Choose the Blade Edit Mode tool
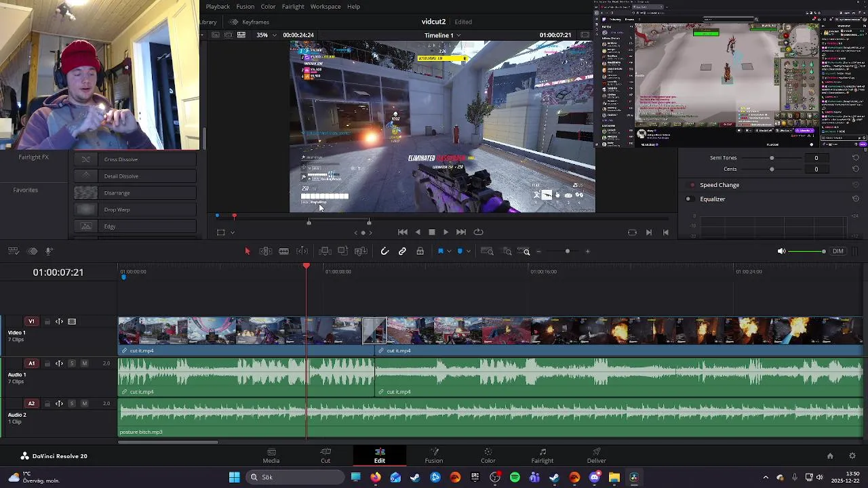Image resolution: width=868 pixels, height=488 pixels. (x=284, y=251)
